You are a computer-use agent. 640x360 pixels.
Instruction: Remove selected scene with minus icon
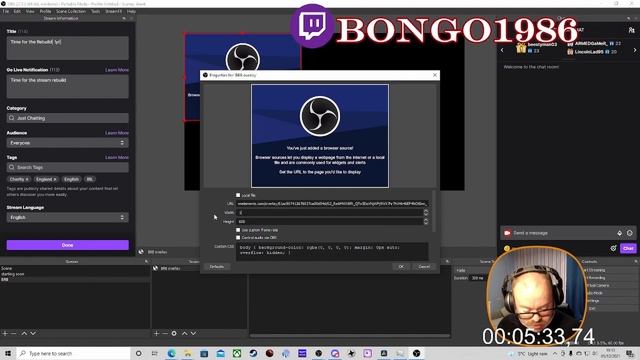[13, 333]
